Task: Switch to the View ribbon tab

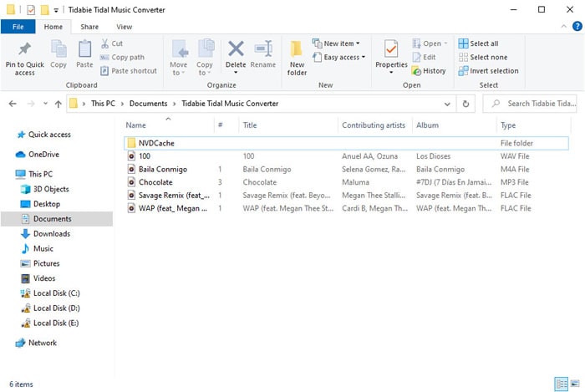Action: (125, 27)
